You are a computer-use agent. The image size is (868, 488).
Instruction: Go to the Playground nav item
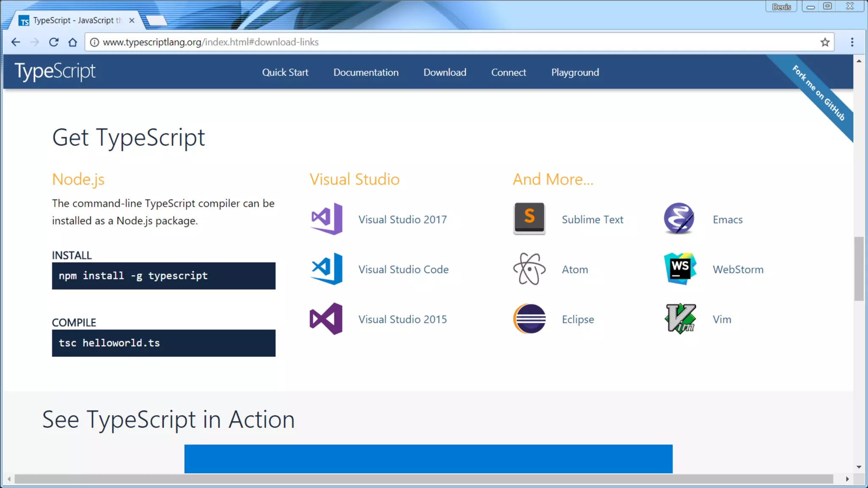point(575,72)
